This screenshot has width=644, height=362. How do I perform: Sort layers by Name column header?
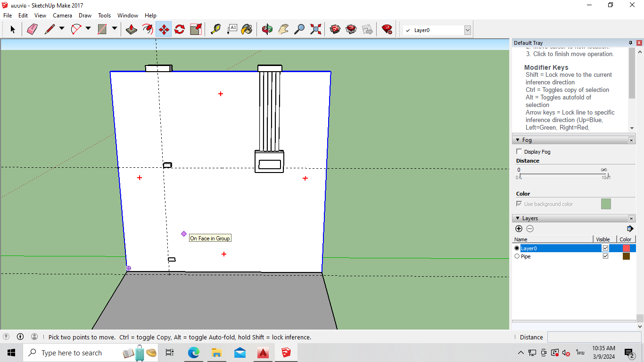point(553,239)
